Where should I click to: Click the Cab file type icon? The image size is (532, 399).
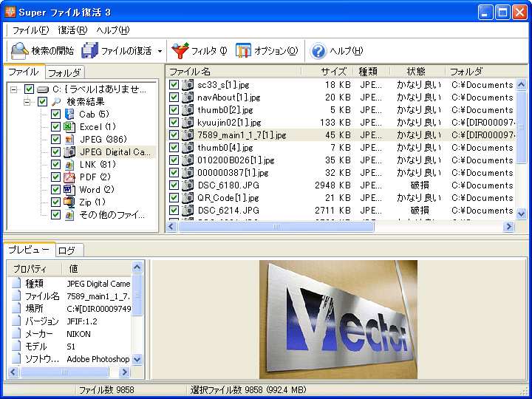pyautogui.click(x=69, y=114)
